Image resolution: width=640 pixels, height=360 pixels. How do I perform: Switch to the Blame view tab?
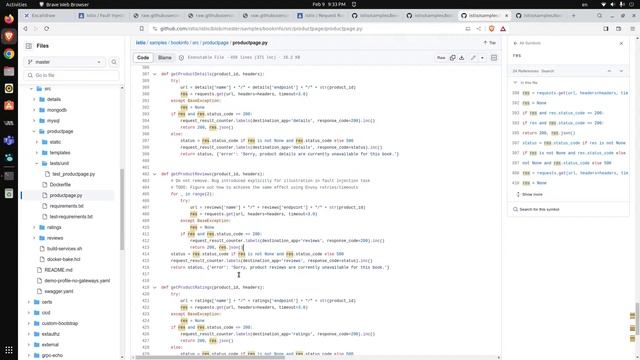point(165,58)
